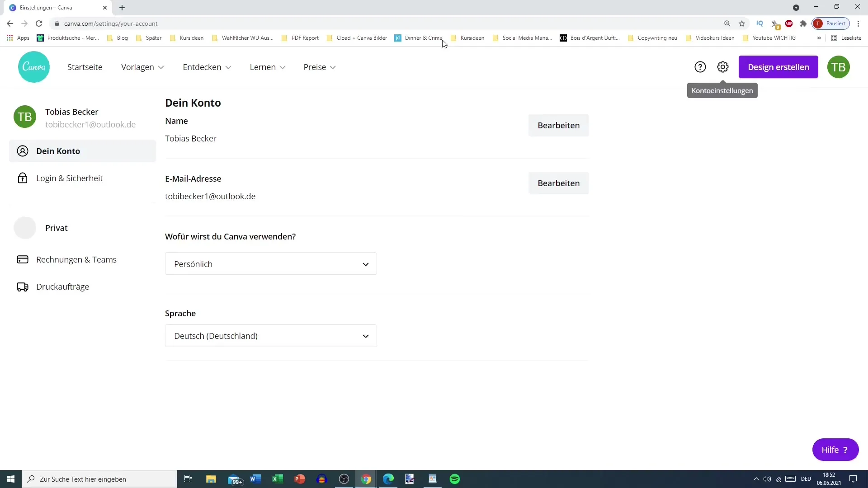Expand the Entdecken menu
This screenshot has width=868, height=488.
click(207, 67)
